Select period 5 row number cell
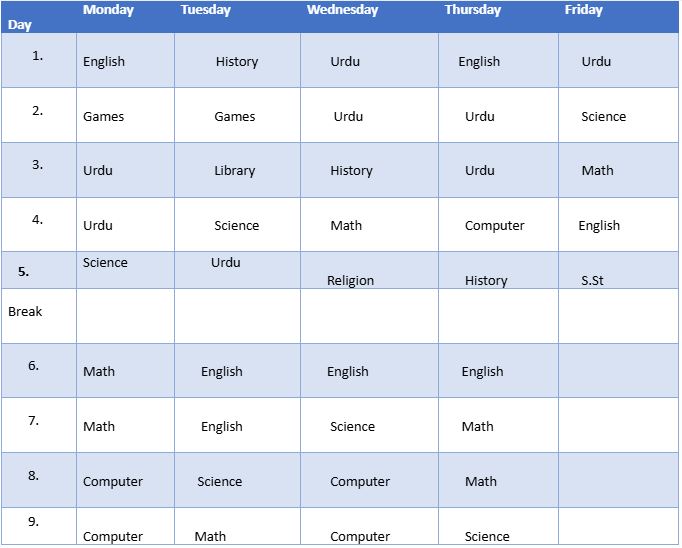 coord(39,270)
